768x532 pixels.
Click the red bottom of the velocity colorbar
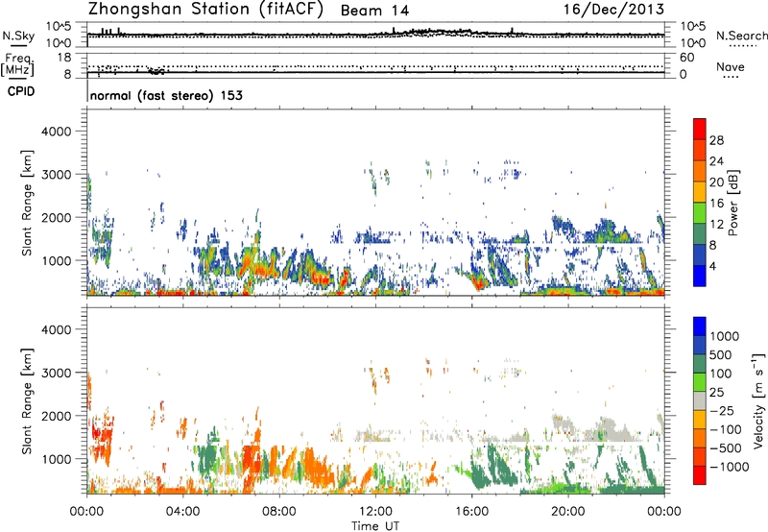pos(700,475)
